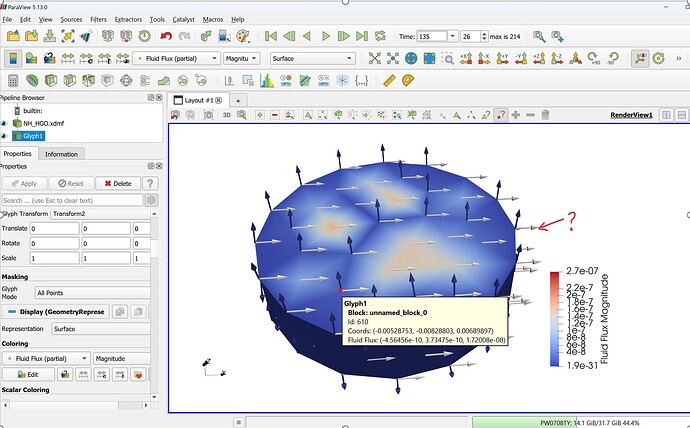Click the Properties search input field
The image size is (690, 428).
pos(72,200)
